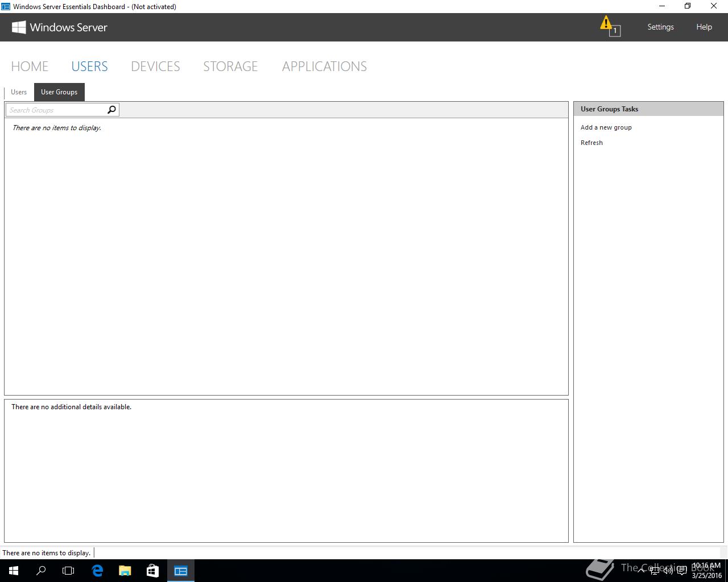728x582 pixels.
Task: Close the Dashboard window
Action: tap(714, 6)
